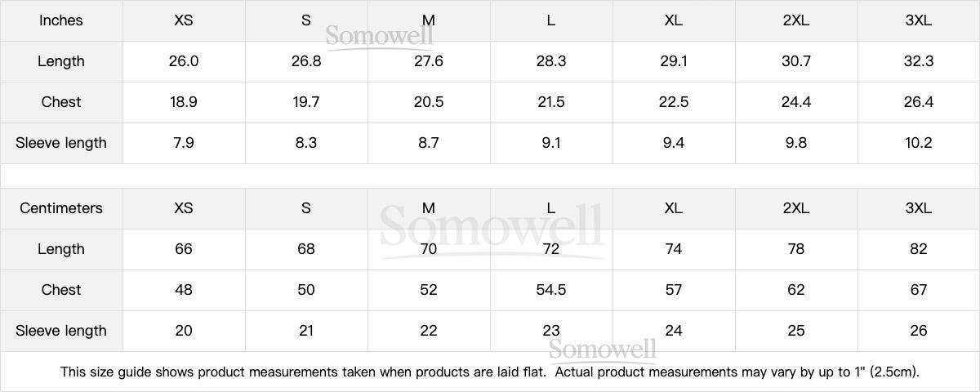This screenshot has height=392, width=980.
Task: Select the XS column header in Centimeters table
Action: click(x=184, y=208)
